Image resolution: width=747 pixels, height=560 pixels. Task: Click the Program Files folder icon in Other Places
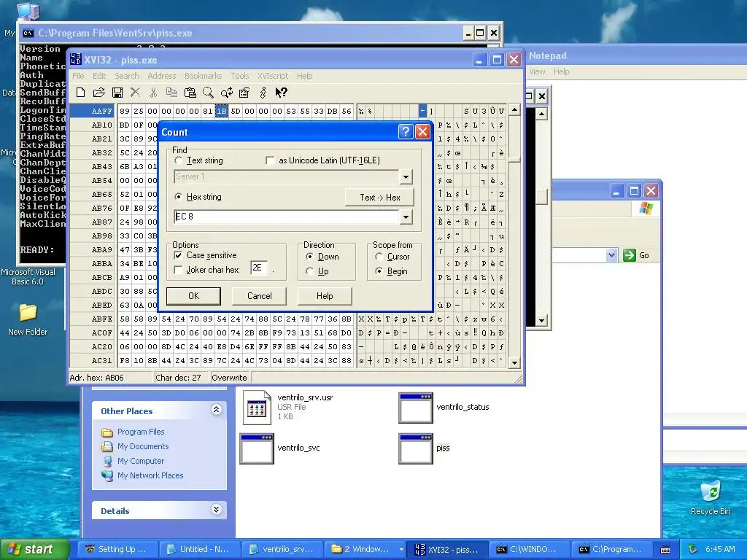(x=107, y=432)
